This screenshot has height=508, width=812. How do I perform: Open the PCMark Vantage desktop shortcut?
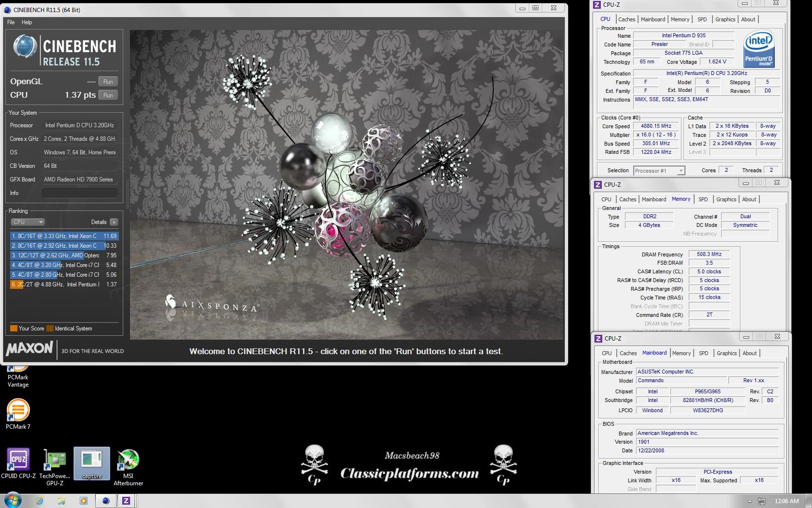[18, 376]
